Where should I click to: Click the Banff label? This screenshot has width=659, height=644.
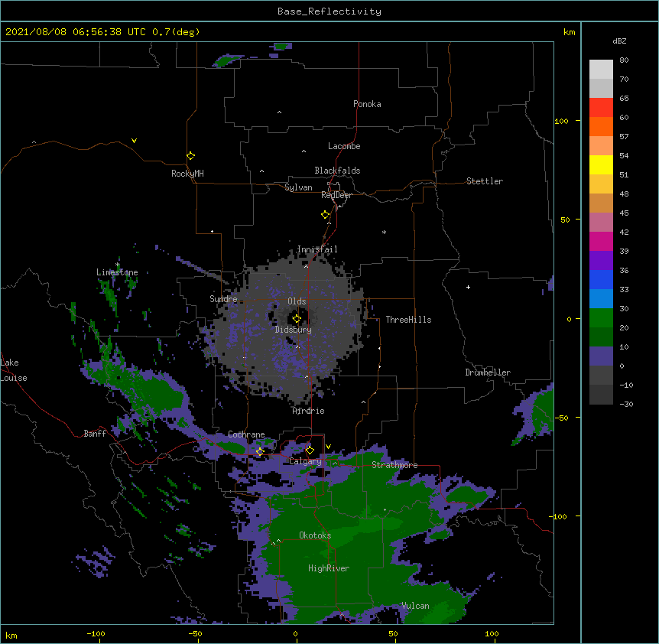coord(95,434)
